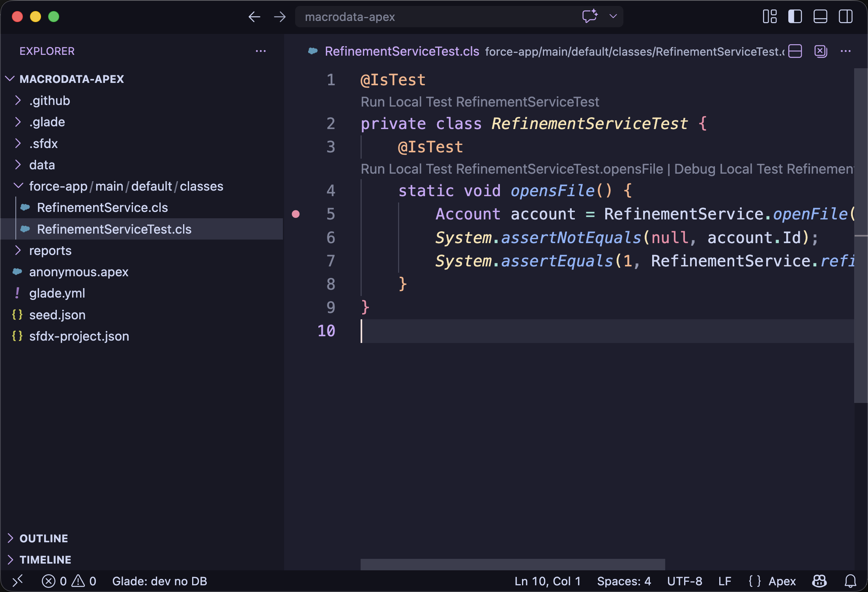Click assertEquals on line 7

[557, 261]
